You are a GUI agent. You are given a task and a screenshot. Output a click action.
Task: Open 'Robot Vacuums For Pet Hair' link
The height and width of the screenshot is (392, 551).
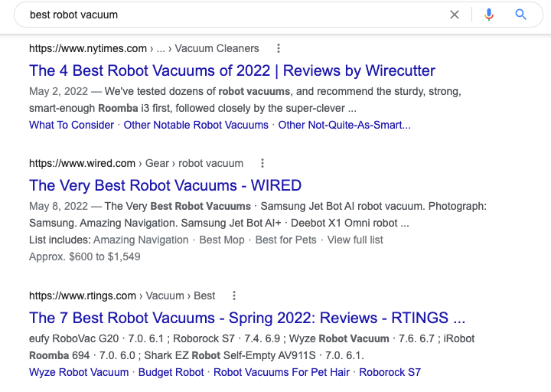(281, 372)
